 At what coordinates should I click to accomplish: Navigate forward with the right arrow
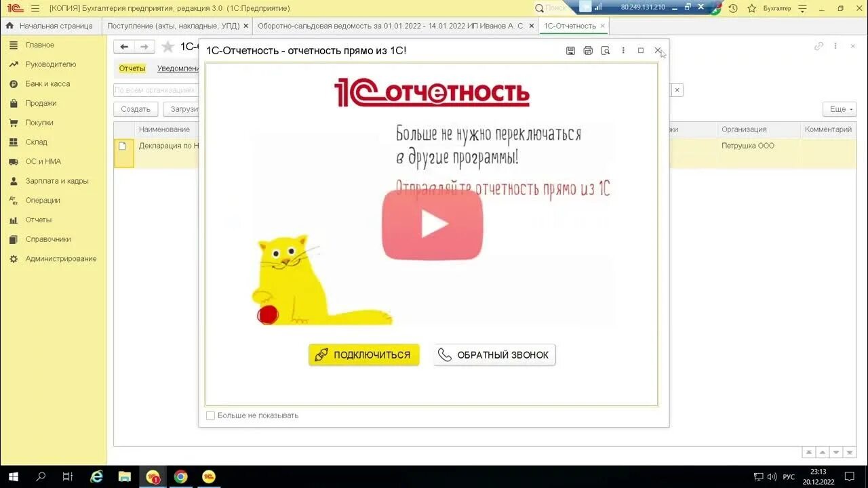(144, 47)
